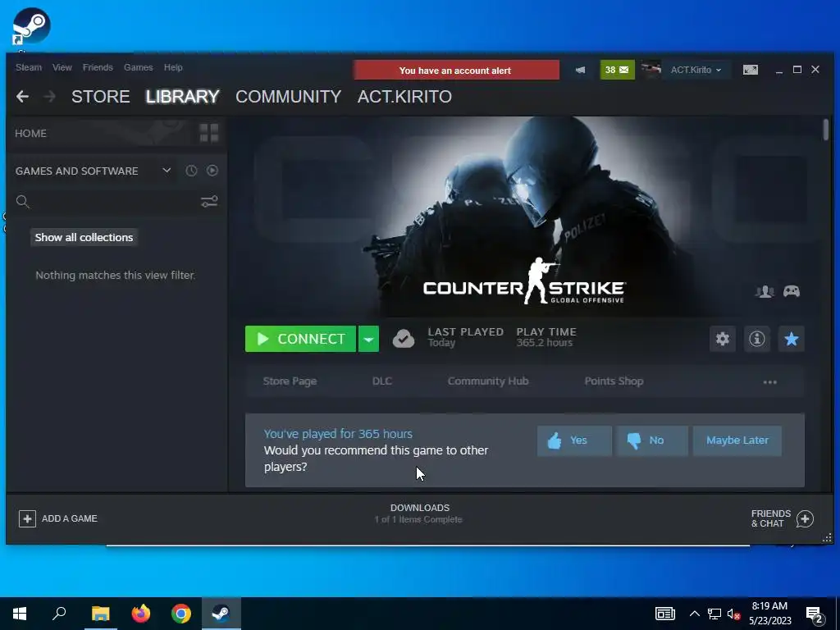Open the Games menu
This screenshot has width=840, height=630.
click(138, 67)
